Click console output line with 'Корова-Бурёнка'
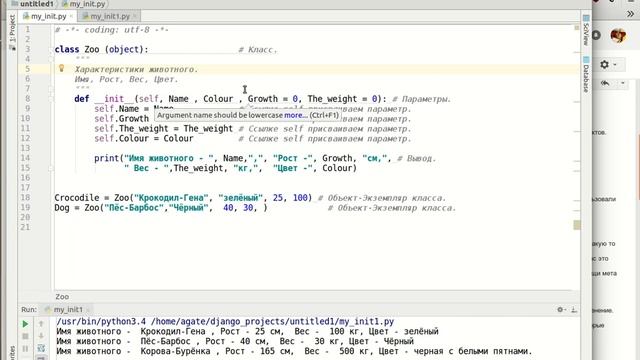This screenshot has width=640, height=360. (x=294, y=351)
